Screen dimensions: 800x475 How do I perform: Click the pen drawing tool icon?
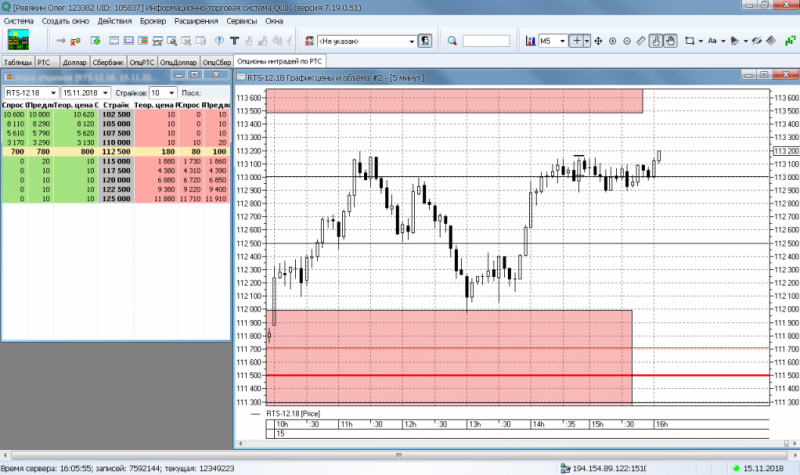coord(735,41)
